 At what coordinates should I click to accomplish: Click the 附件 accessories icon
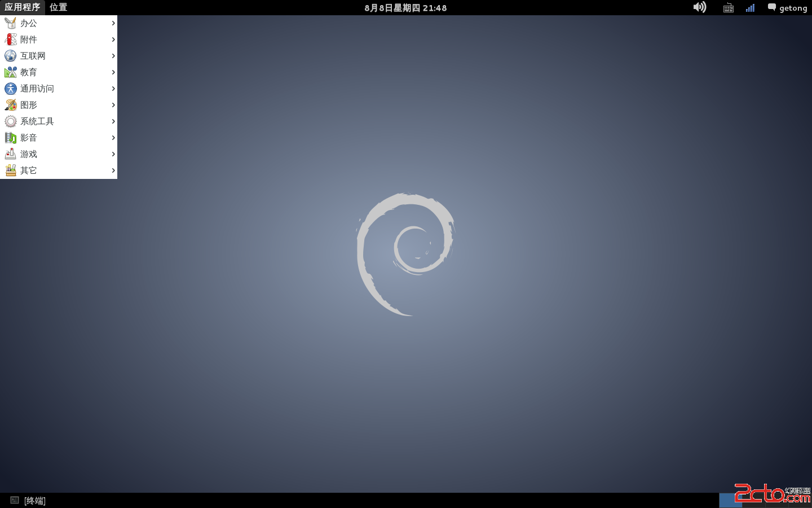click(10, 40)
